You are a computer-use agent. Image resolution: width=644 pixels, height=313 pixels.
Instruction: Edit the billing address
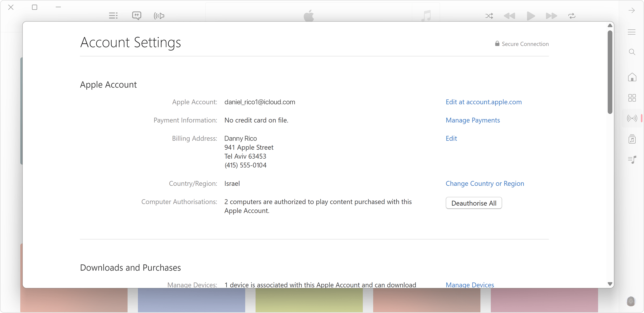[x=451, y=139]
